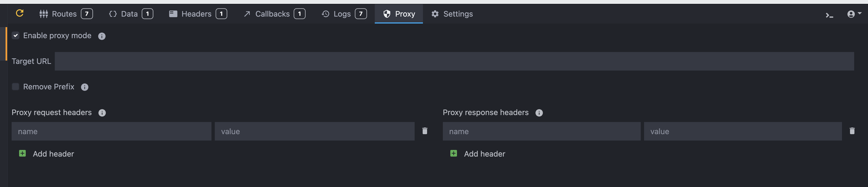Uncheck Enable proxy mode checkbox

pyautogui.click(x=15, y=35)
